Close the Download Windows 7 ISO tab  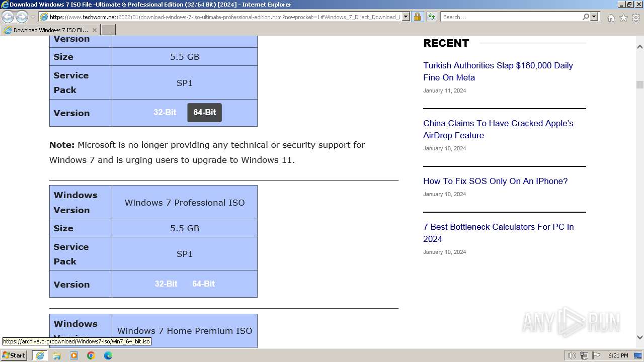[x=94, y=30]
